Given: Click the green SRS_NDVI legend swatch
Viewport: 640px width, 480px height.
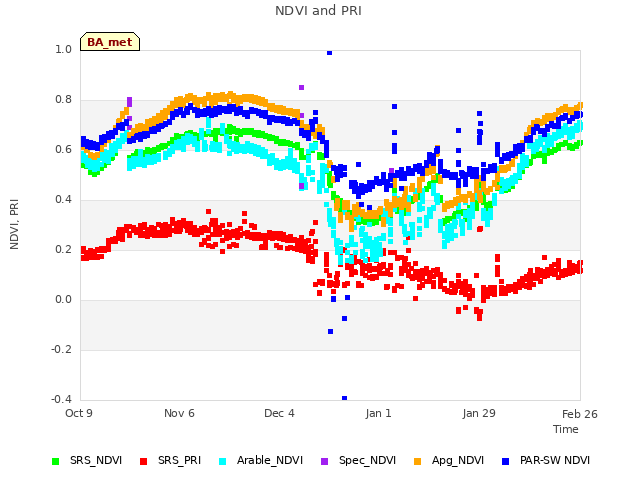Looking at the screenshot, I should click(x=56, y=461).
